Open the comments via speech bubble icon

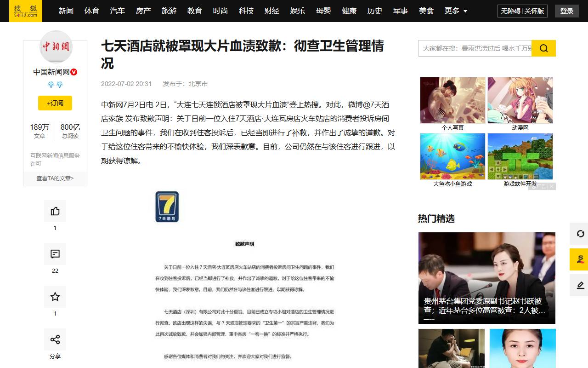click(55, 254)
